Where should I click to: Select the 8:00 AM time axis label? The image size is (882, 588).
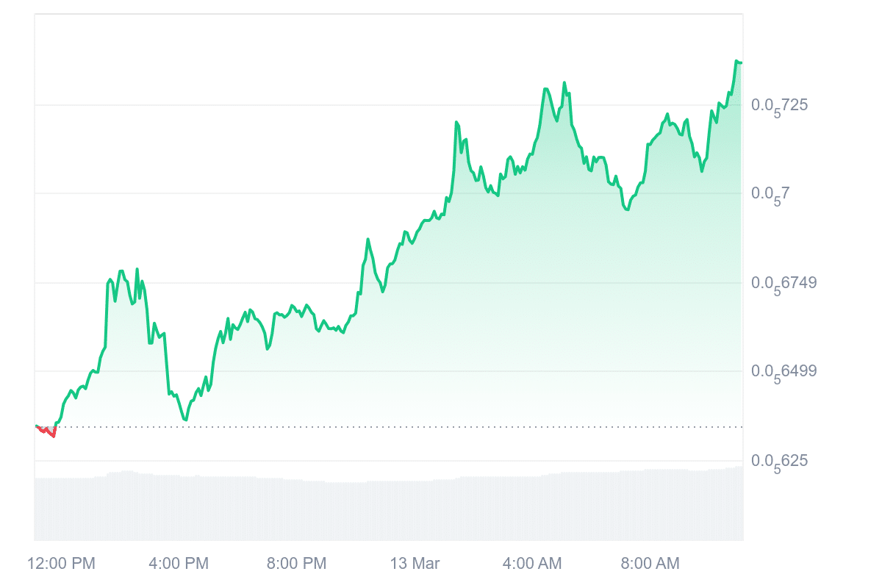point(650,564)
